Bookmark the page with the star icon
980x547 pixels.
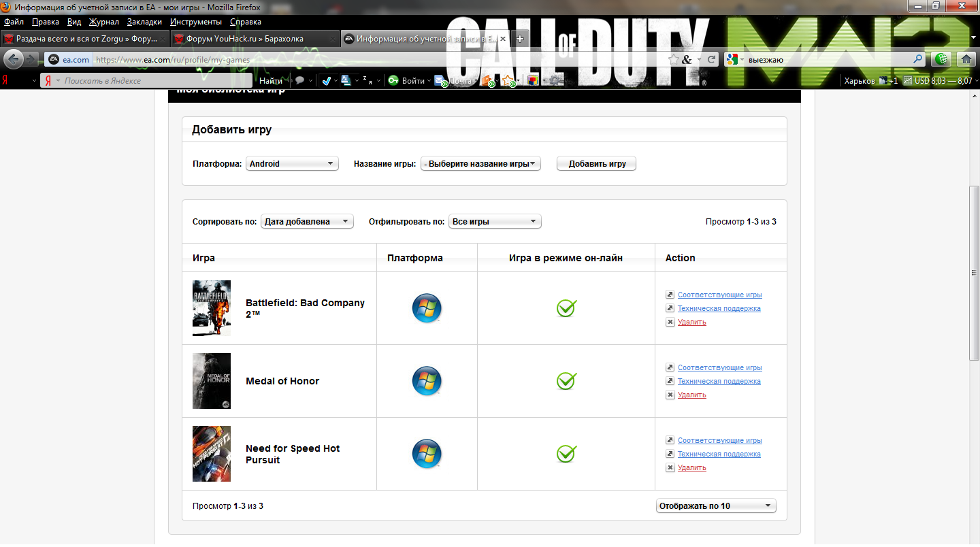click(x=673, y=60)
